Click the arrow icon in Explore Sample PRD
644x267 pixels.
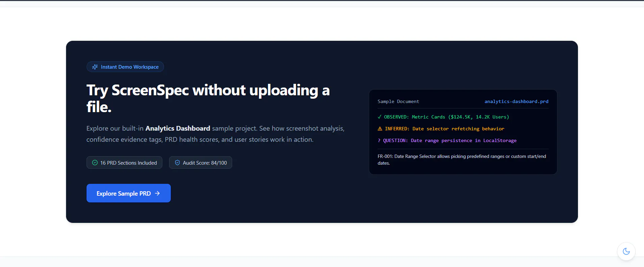point(157,193)
